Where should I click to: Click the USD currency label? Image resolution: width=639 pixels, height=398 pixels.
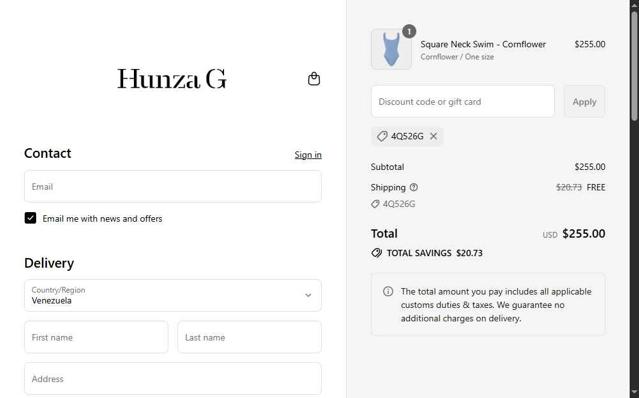(x=550, y=235)
